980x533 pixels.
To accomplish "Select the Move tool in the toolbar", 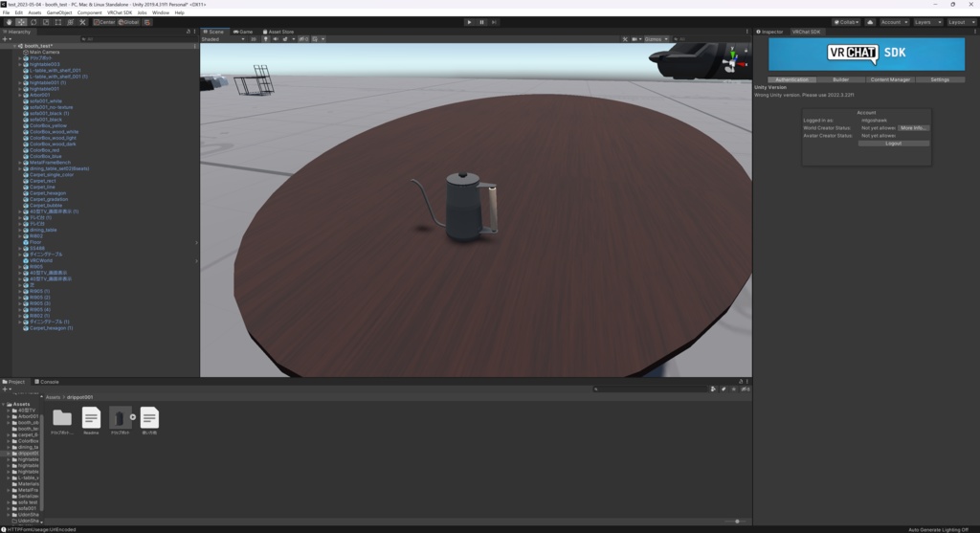I will [21, 22].
